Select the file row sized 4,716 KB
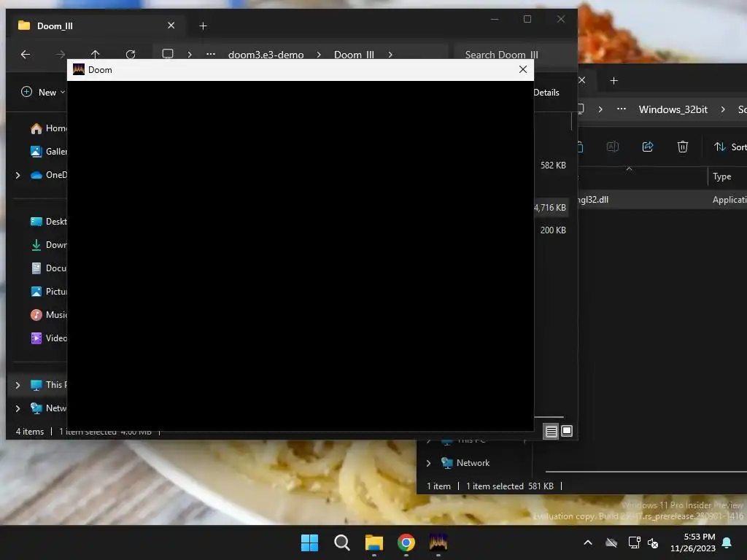Screen dimensions: 747x560 click(x=551, y=208)
